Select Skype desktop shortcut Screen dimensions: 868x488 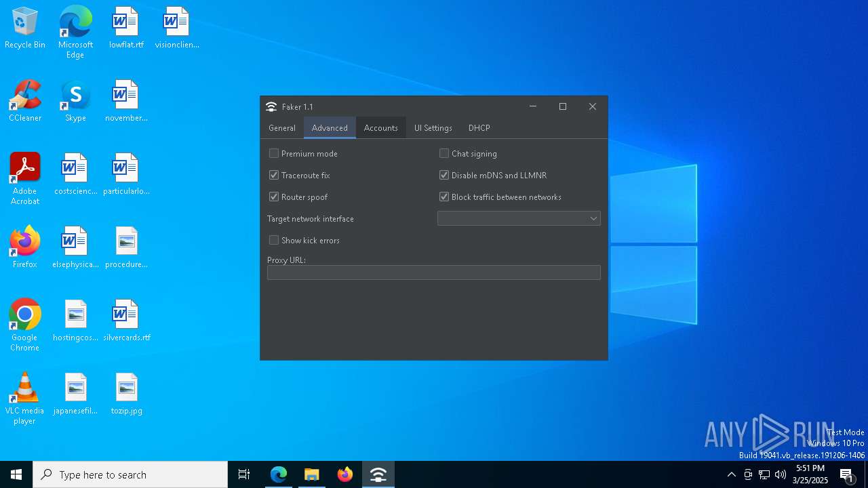pyautogui.click(x=75, y=102)
